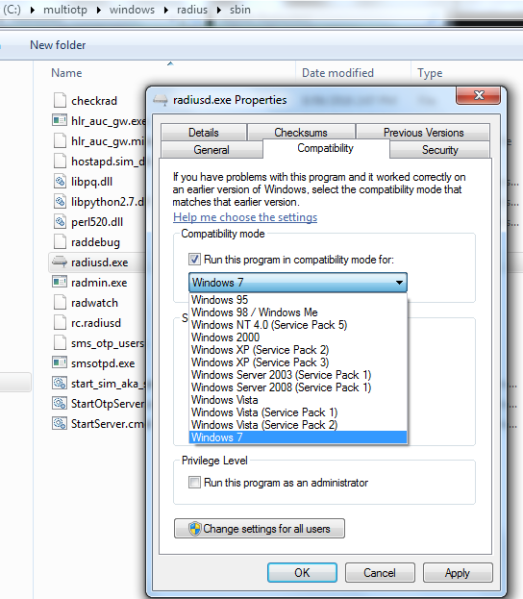The height and width of the screenshot is (599, 523).
Task: Select Windows XP (Service Pack 2)
Action: (298, 350)
